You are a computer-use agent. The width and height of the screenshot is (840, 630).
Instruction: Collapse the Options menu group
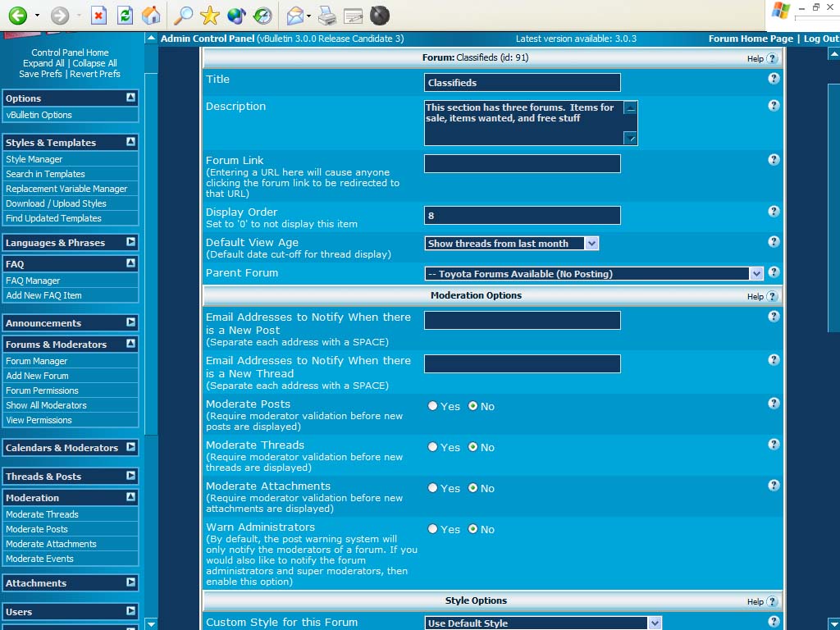point(130,98)
